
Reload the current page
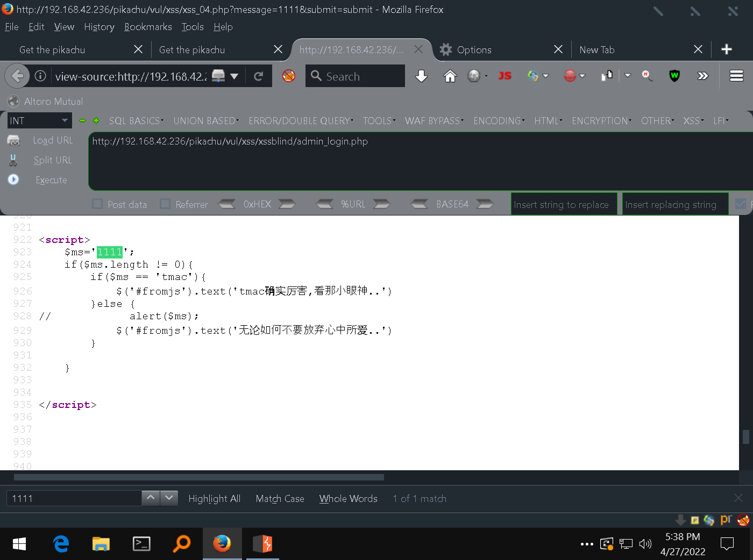point(259,76)
